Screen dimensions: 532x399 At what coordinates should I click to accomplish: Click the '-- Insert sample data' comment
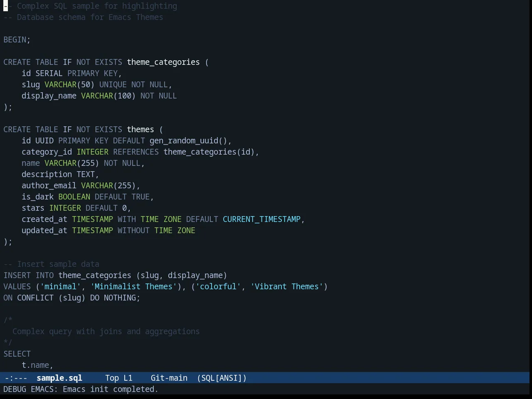point(51,264)
